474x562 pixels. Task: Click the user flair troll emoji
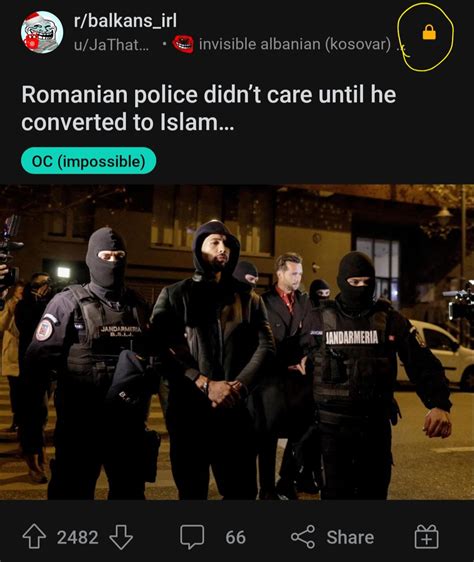tap(183, 44)
